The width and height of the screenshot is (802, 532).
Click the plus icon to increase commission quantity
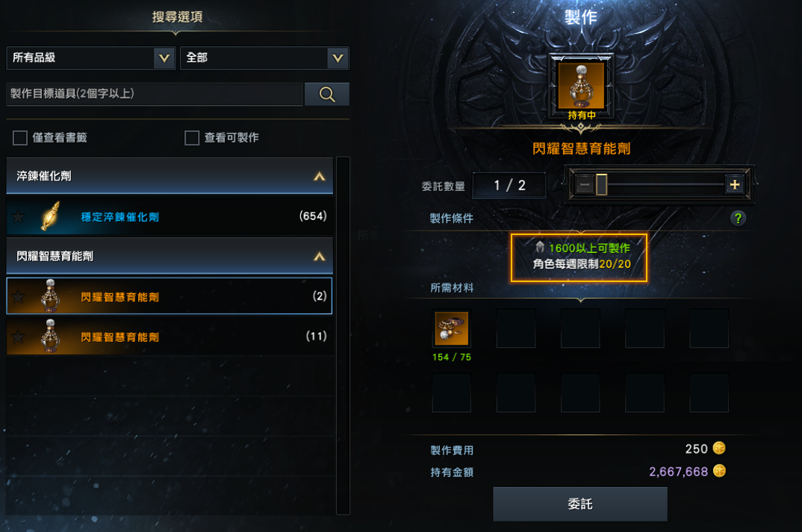tap(735, 185)
